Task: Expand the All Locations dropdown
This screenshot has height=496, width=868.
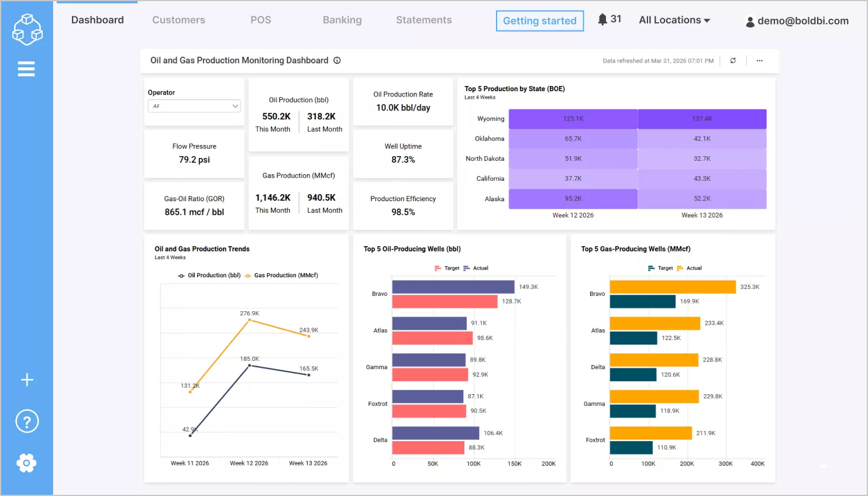Action: pyautogui.click(x=674, y=19)
